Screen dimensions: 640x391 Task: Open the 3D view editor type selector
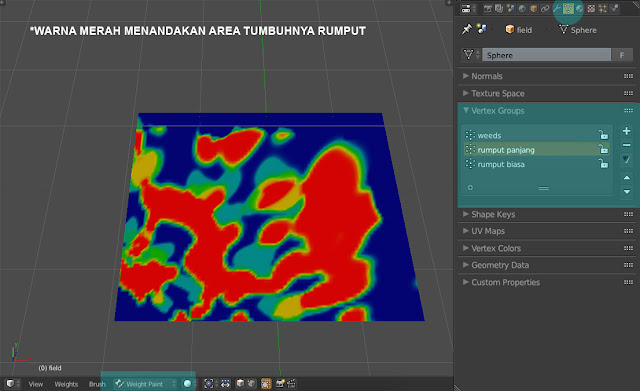[x=13, y=383]
